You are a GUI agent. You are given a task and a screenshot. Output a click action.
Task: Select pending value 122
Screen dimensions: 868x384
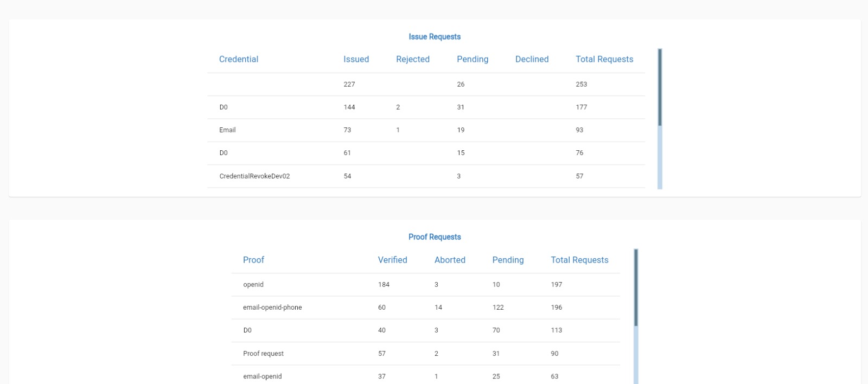click(x=498, y=307)
